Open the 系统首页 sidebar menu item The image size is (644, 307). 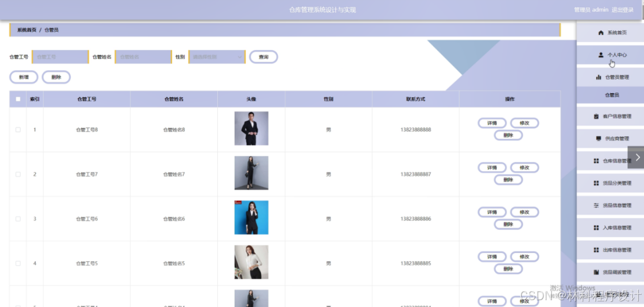tap(610, 32)
